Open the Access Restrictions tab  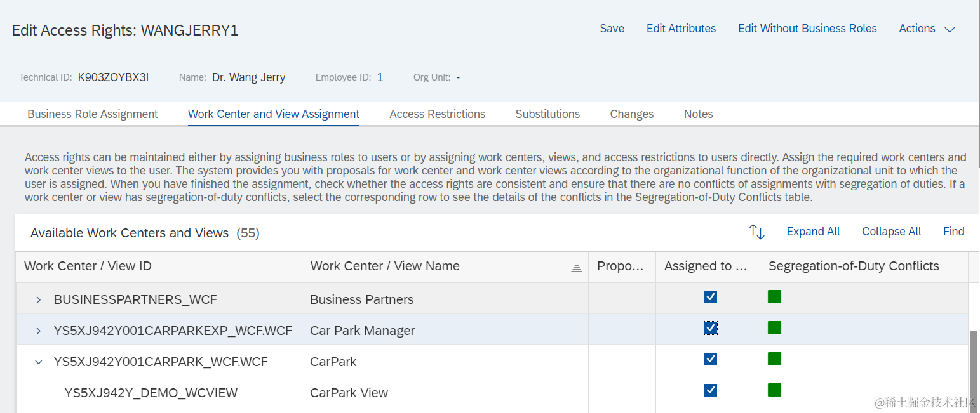click(437, 114)
